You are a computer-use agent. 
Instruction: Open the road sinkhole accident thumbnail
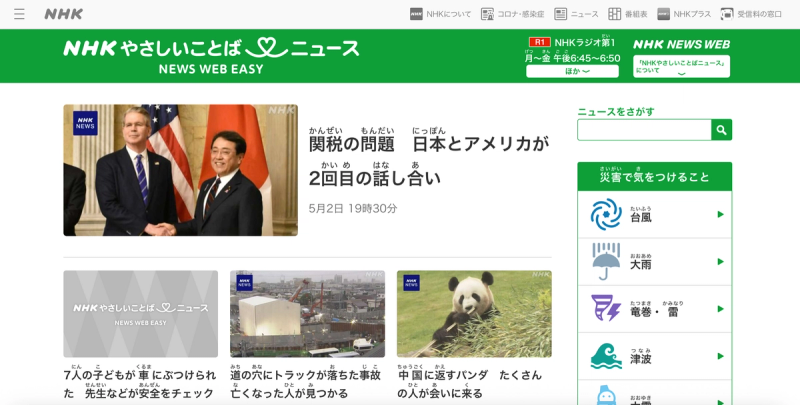308,314
